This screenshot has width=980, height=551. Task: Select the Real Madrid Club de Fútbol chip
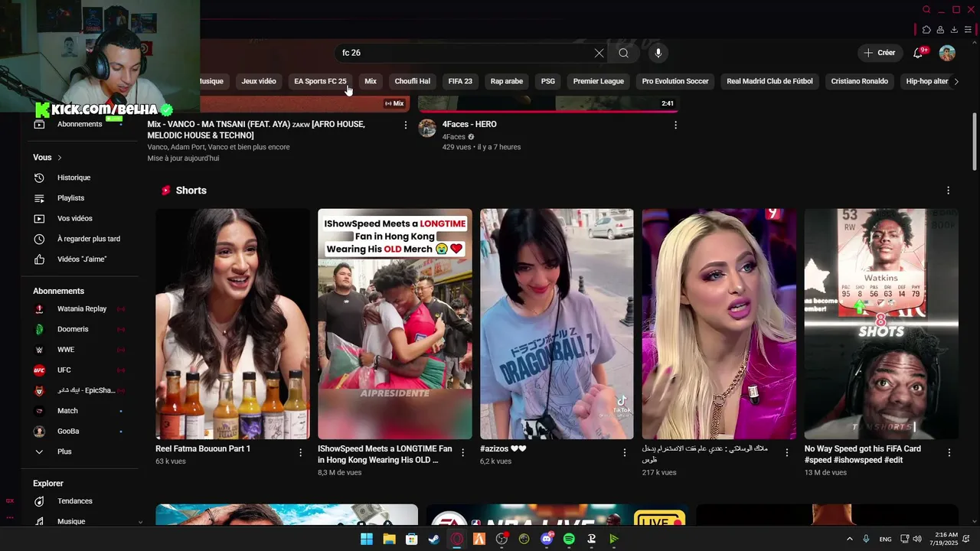(769, 81)
